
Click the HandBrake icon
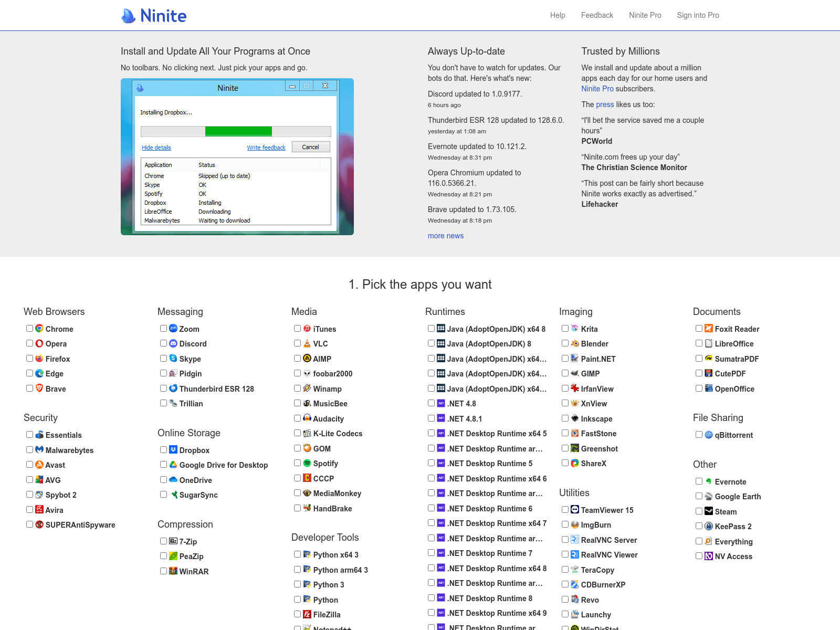[307, 508]
